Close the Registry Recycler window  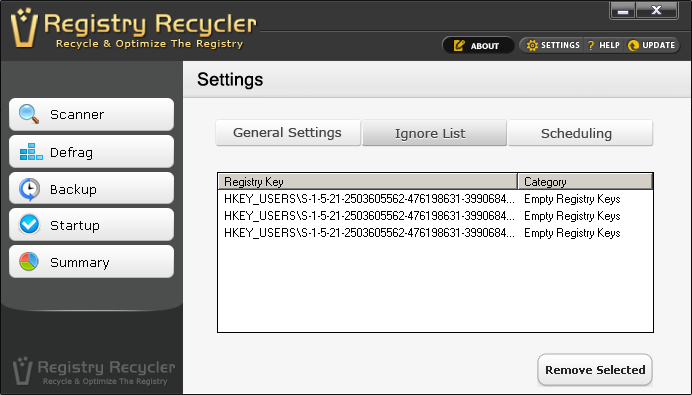[x=657, y=11]
